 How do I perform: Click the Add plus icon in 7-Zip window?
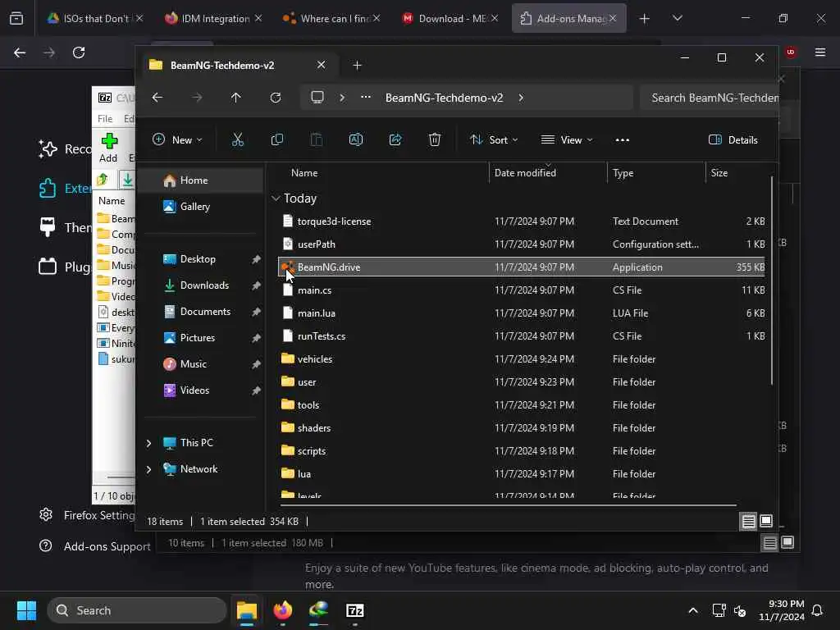coord(109,141)
